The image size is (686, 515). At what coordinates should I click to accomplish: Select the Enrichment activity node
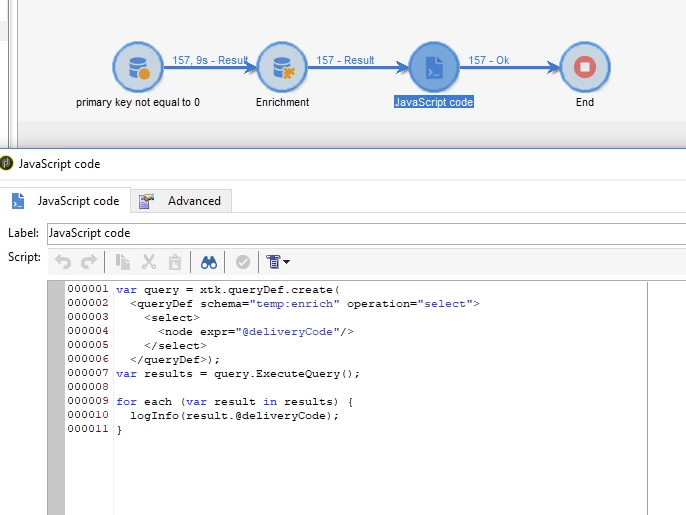coord(282,67)
